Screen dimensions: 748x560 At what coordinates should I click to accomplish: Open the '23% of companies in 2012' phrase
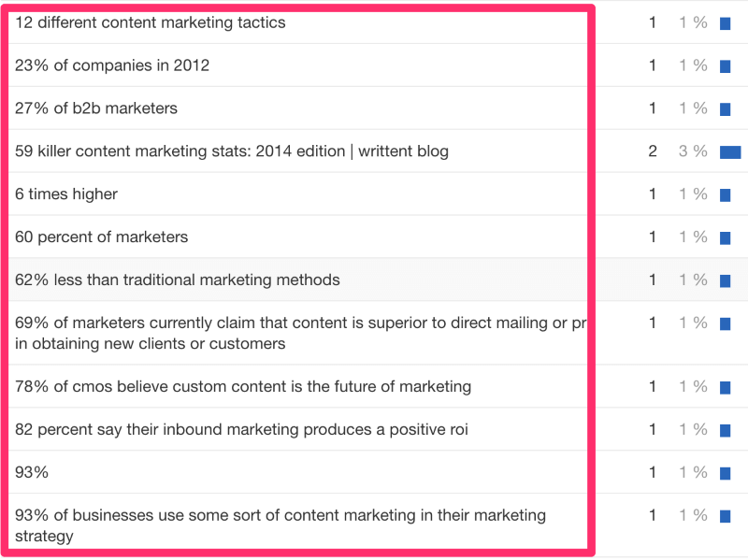point(112,65)
